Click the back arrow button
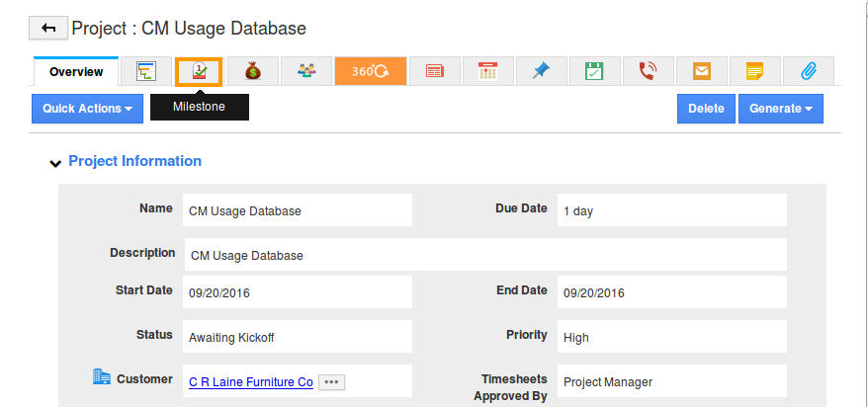Screen dimensions: 868x407 pos(48,29)
